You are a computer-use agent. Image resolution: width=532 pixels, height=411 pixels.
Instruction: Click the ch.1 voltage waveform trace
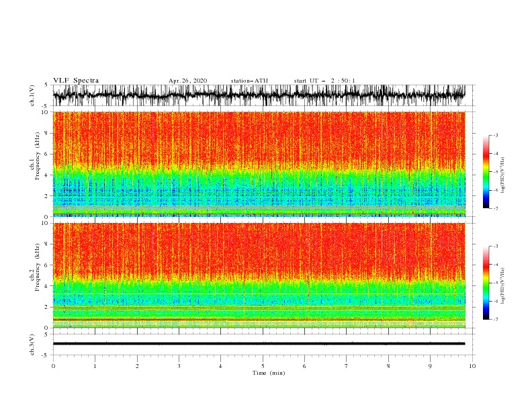(259, 95)
